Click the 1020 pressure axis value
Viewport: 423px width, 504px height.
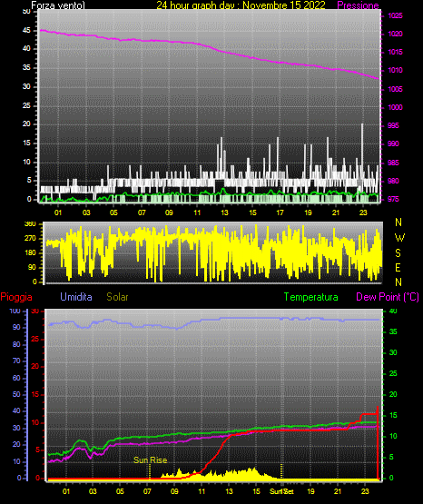(x=395, y=35)
